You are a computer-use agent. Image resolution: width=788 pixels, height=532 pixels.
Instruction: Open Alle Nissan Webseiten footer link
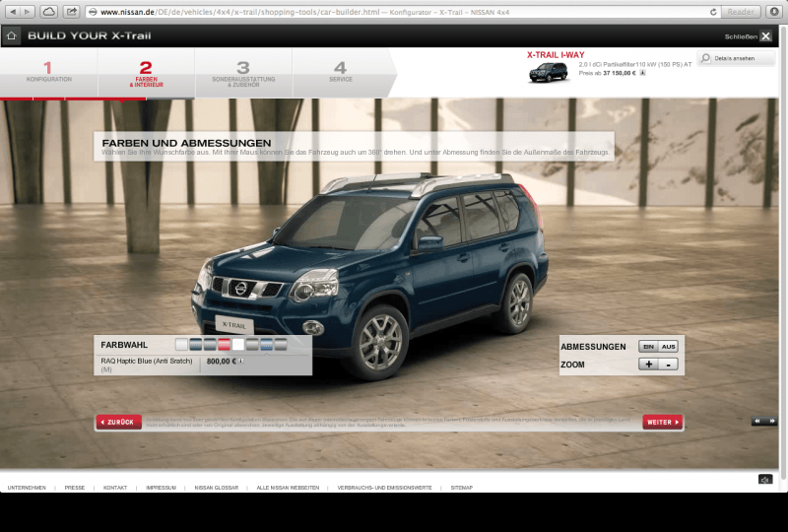(x=288, y=488)
